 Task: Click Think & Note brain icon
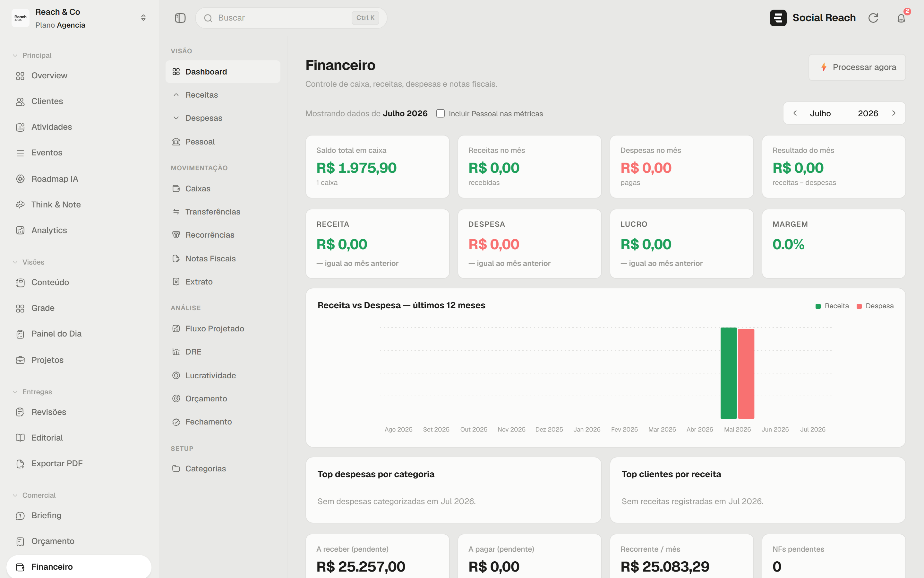(x=20, y=205)
